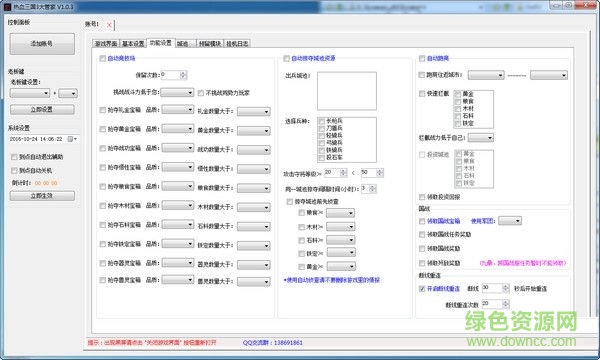Screen dimensions: 600x360
Task: Open the 挂机日志 tab
Action: [237, 44]
